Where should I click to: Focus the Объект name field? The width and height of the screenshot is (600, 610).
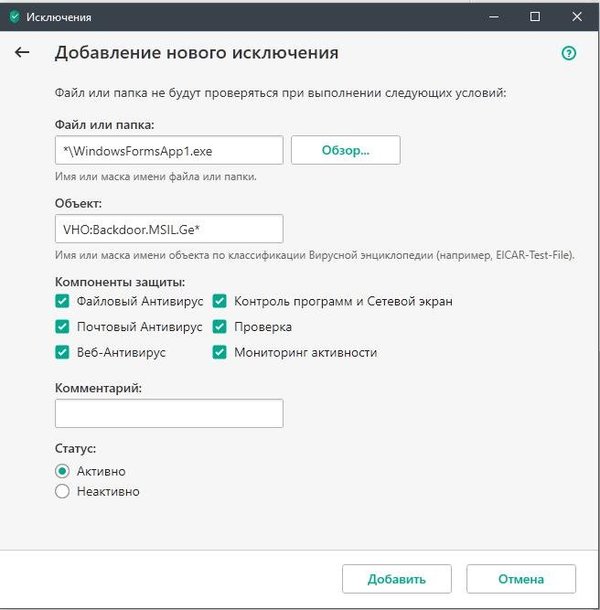click(x=169, y=229)
